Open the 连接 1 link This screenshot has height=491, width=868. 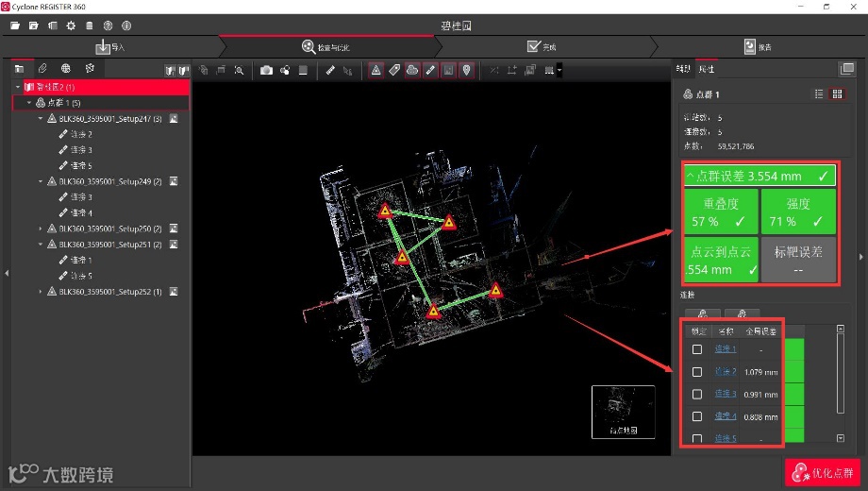click(x=726, y=349)
